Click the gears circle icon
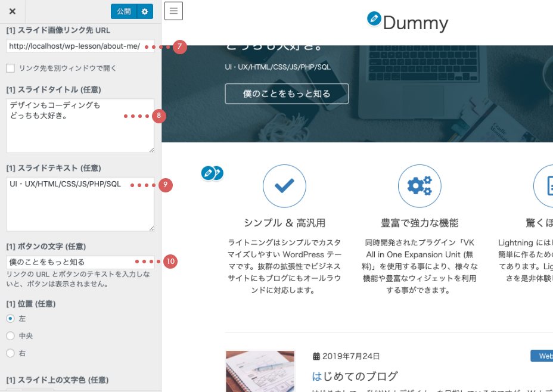Screen dimensions: 553x392 [x=420, y=186]
